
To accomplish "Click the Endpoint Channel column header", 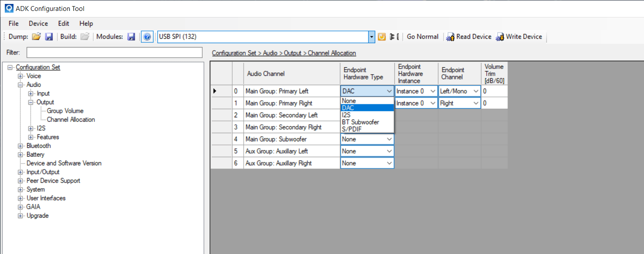I will (460, 73).
